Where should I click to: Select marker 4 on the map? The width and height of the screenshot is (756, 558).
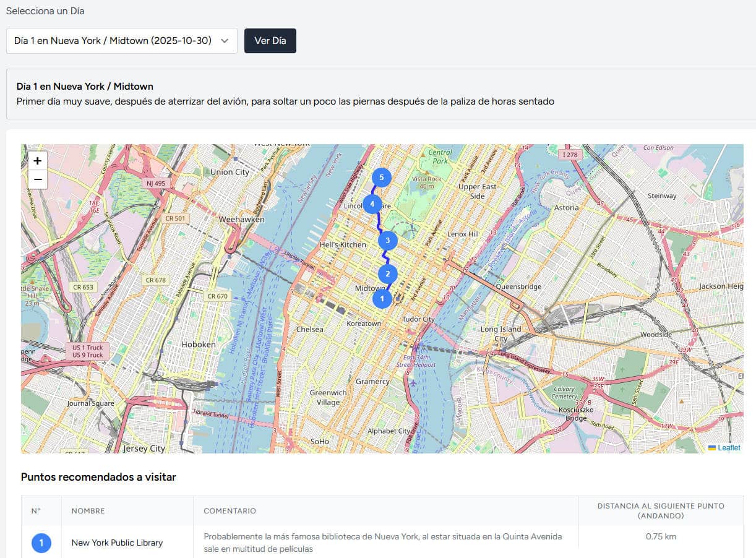pyautogui.click(x=372, y=204)
